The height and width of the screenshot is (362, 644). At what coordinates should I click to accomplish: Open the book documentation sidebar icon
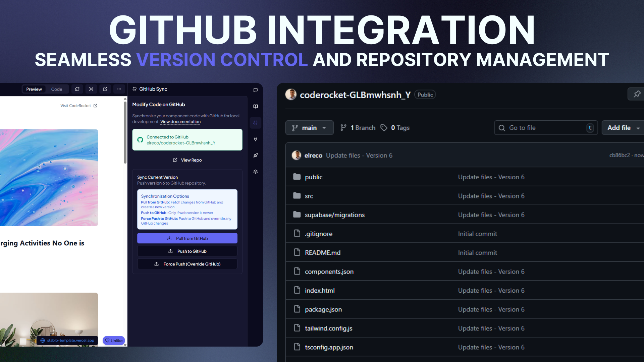tap(255, 107)
